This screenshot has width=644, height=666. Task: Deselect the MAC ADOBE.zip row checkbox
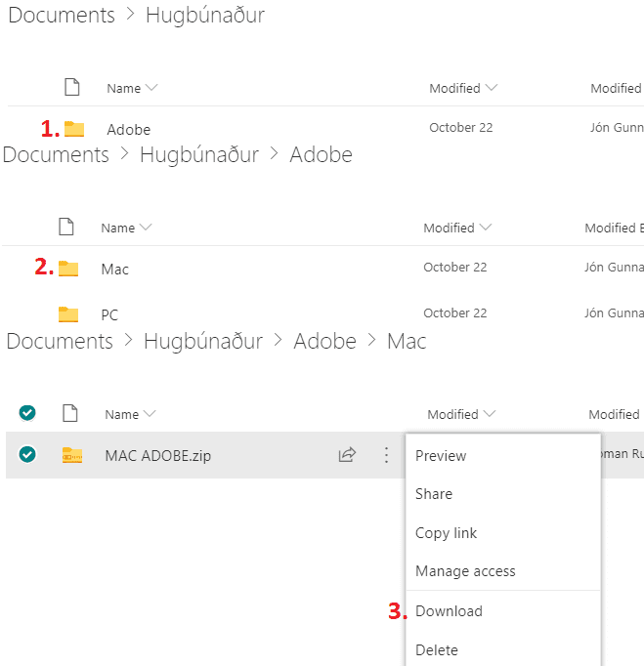click(27, 455)
